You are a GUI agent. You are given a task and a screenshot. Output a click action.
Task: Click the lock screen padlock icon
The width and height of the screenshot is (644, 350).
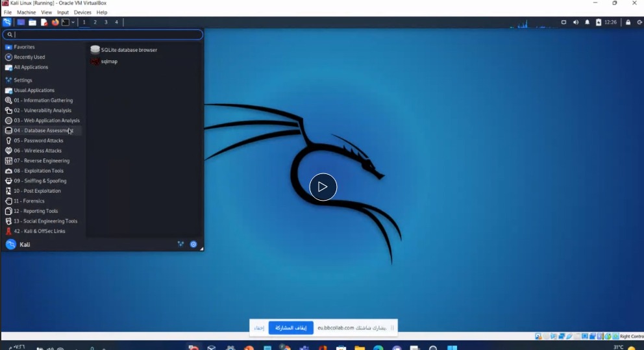point(628,22)
